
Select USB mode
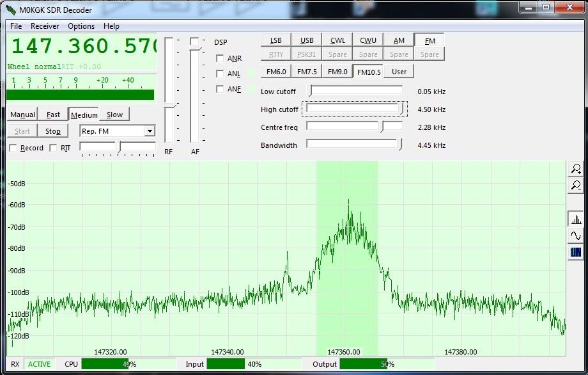click(307, 40)
